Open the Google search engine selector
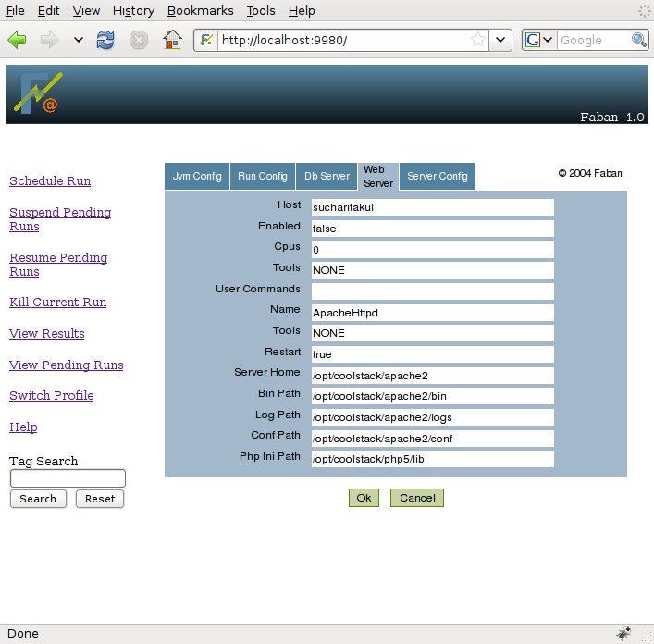The width and height of the screenshot is (654, 644). [x=539, y=40]
